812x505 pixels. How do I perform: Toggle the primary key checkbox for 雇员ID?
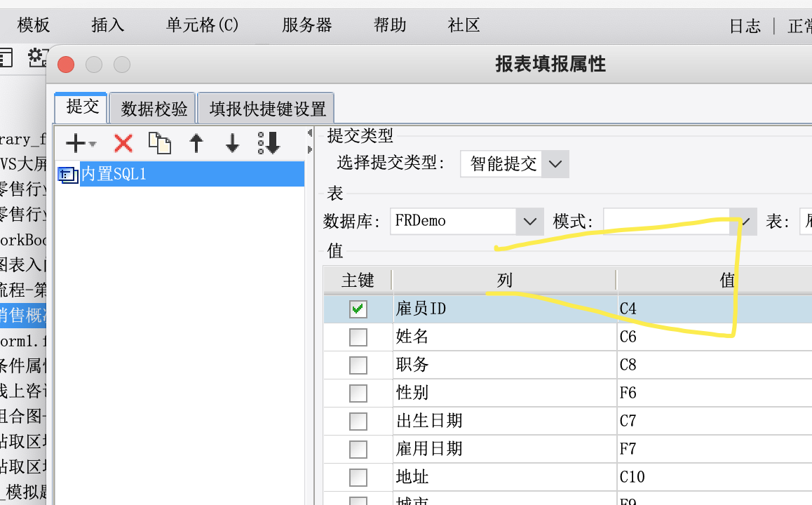358,309
